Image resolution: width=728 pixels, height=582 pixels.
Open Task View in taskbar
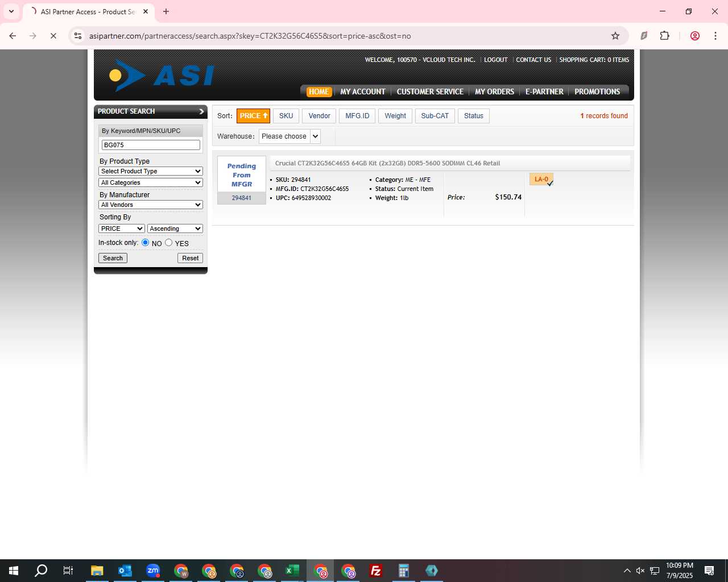tap(68, 571)
